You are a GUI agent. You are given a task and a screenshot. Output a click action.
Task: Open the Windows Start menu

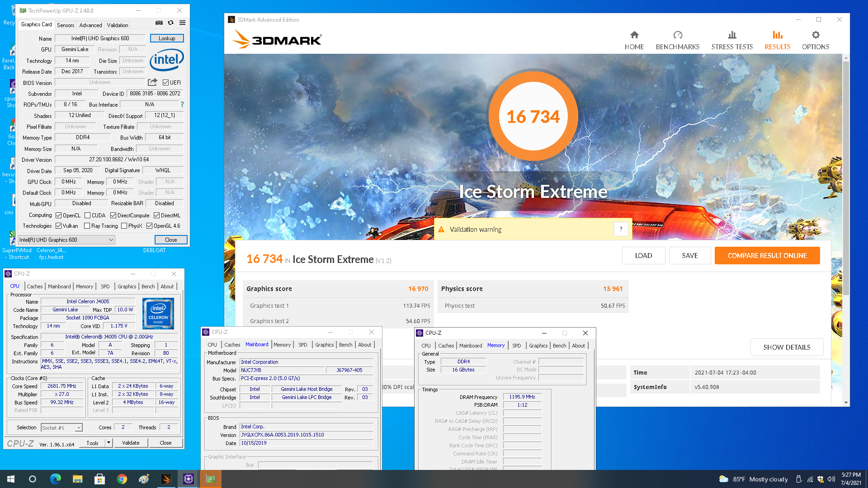tap(11, 479)
